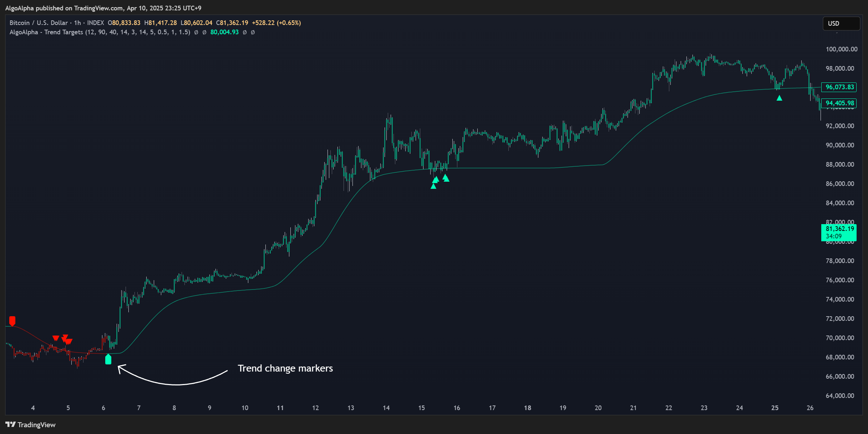Click the green bullish trend change label marker
Viewport: 868px width, 434px height.
point(108,359)
